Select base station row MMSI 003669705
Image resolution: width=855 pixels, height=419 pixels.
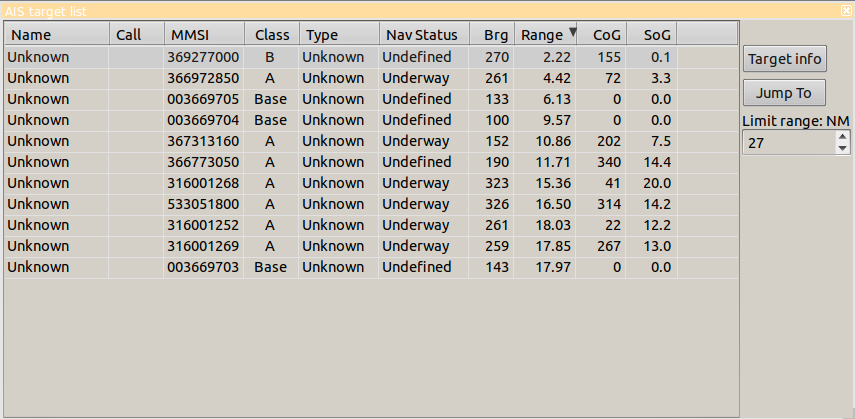(203, 99)
